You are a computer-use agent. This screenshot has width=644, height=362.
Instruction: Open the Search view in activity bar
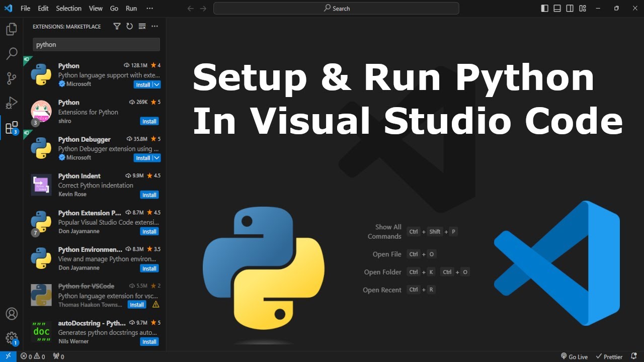click(x=11, y=53)
